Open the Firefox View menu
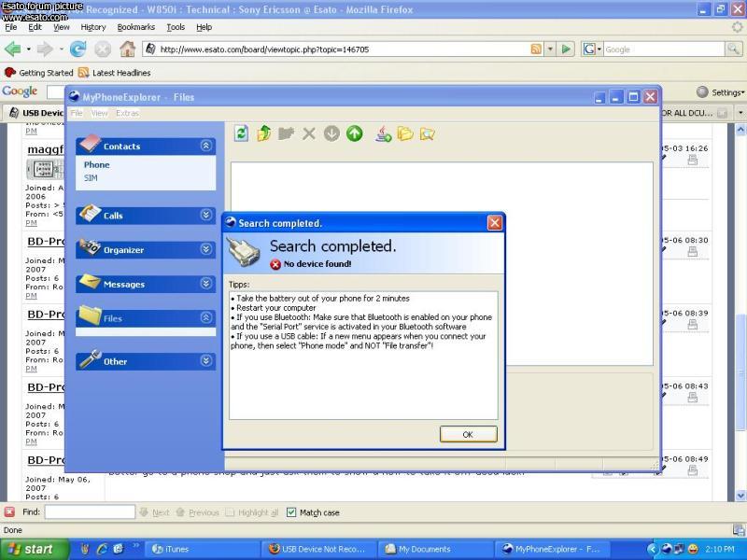This screenshot has width=747, height=560. coord(61,27)
